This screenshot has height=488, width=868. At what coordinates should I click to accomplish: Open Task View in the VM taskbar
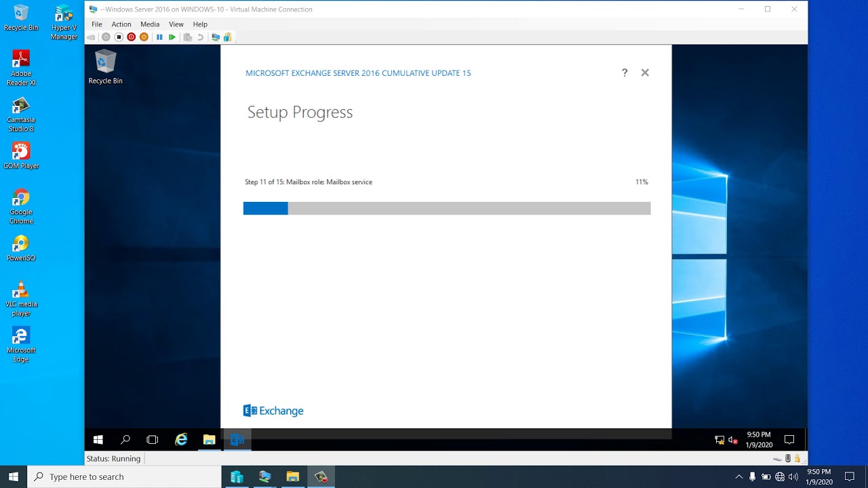coord(153,440)
